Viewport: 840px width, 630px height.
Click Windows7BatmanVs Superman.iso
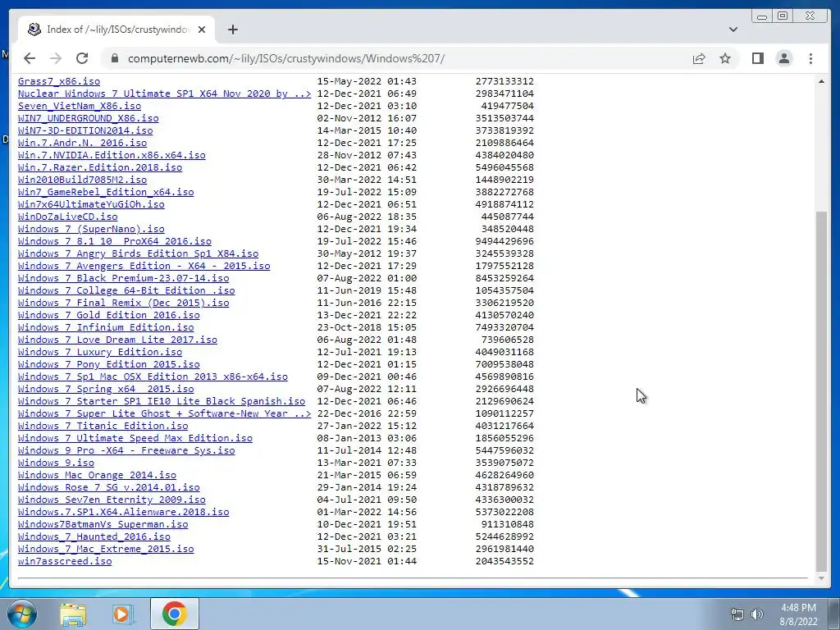click(x=103, y=525)
